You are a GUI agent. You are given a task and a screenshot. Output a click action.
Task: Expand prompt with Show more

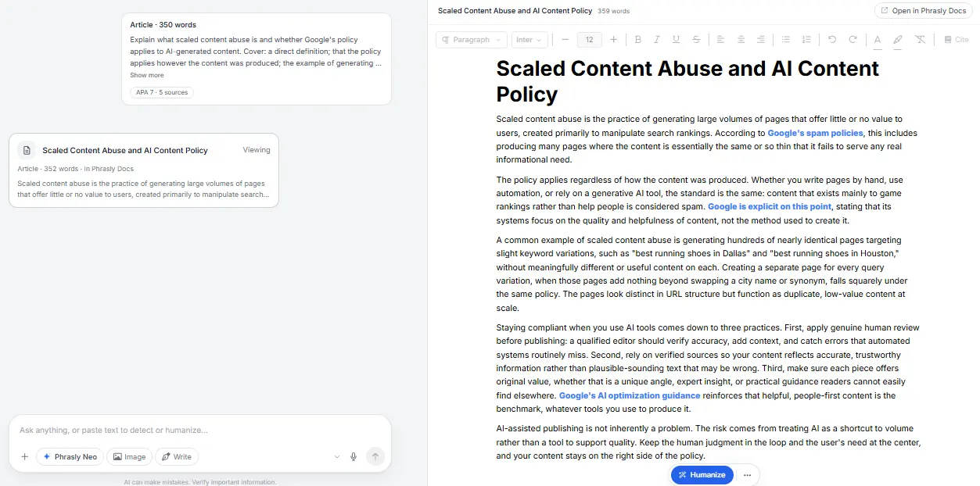point(147,75)
